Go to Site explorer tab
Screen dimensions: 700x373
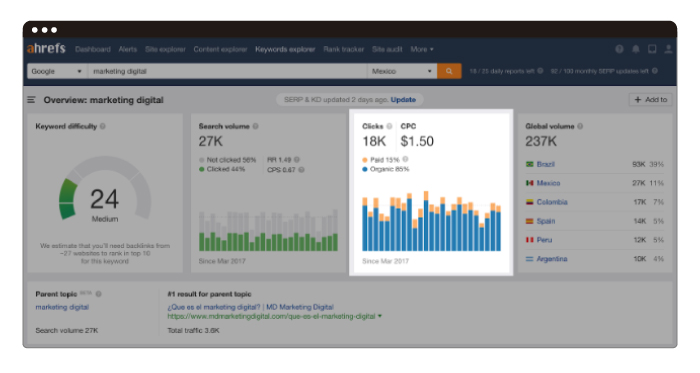coord(165,49)
